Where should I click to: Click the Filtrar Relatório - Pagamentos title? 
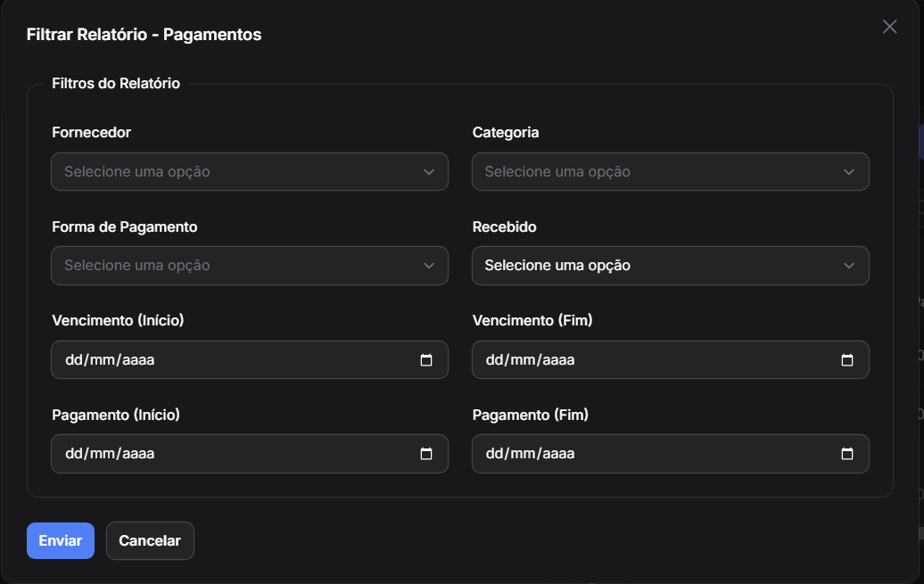144,34
